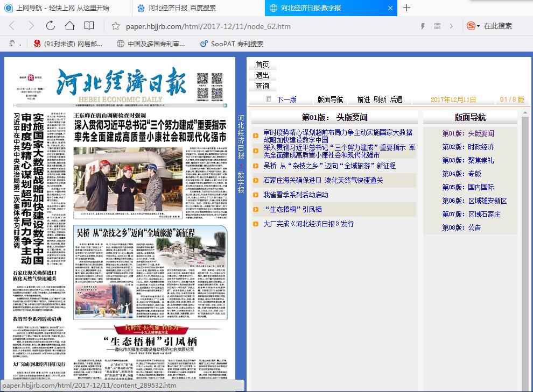The image size is (533, 392).
Task: Go to browser home page icon
Action: point(69,26)
